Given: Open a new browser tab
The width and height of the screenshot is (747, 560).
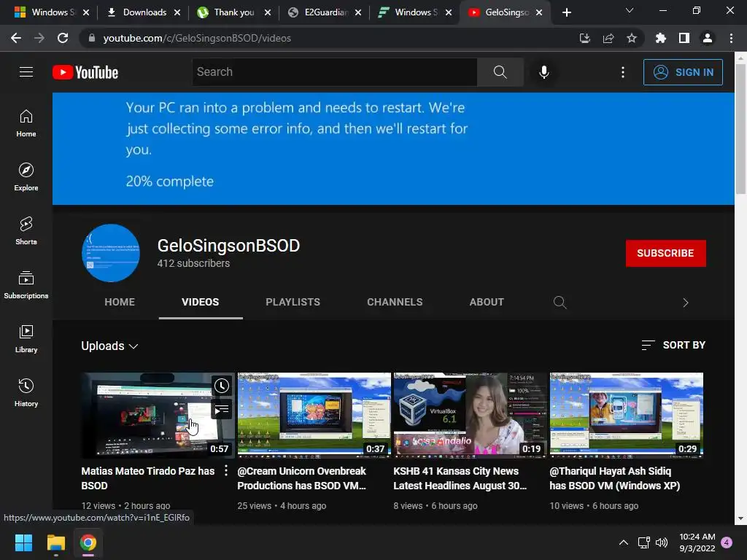Looking at the screenshot, I should [x=566, y=12].
